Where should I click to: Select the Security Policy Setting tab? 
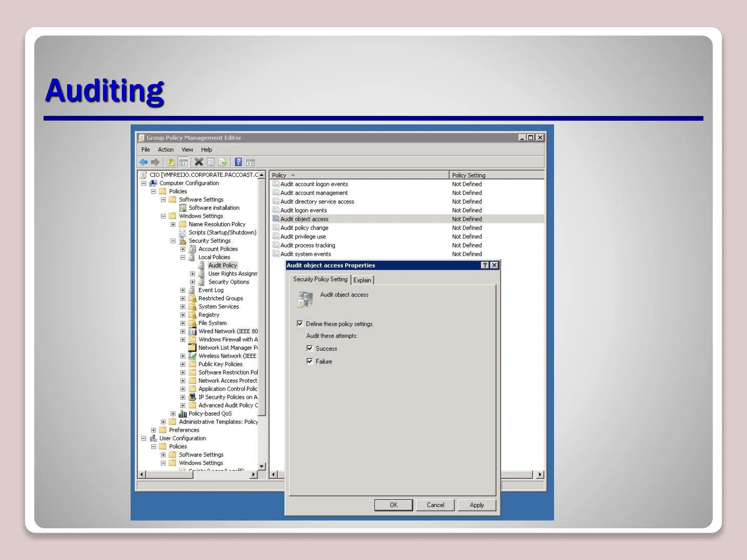pyautogui.click(x=320, y=279)
